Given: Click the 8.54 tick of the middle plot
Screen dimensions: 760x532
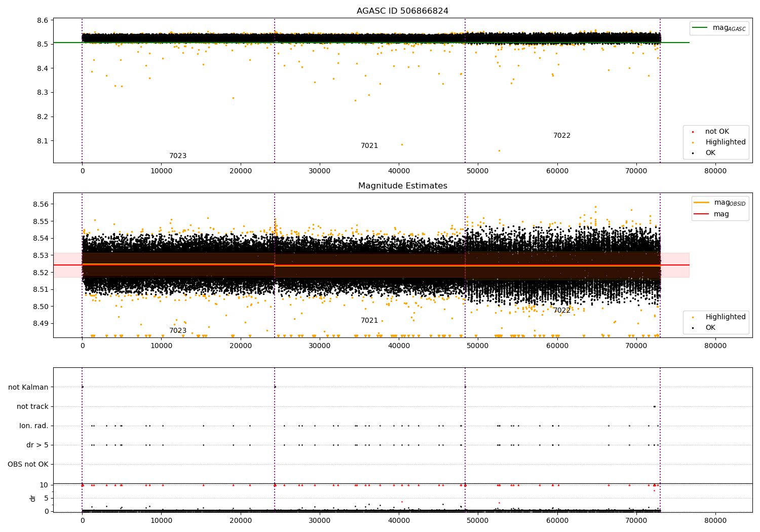Looking at the screenshot, I should [x=41, y=239].
